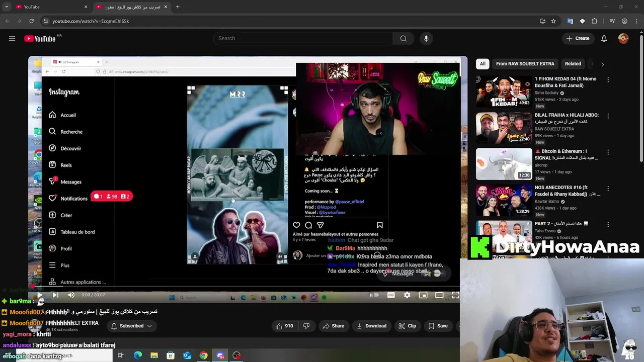Create a clip of the video
Screen dimensions: 644x362
tap(408, 326)
